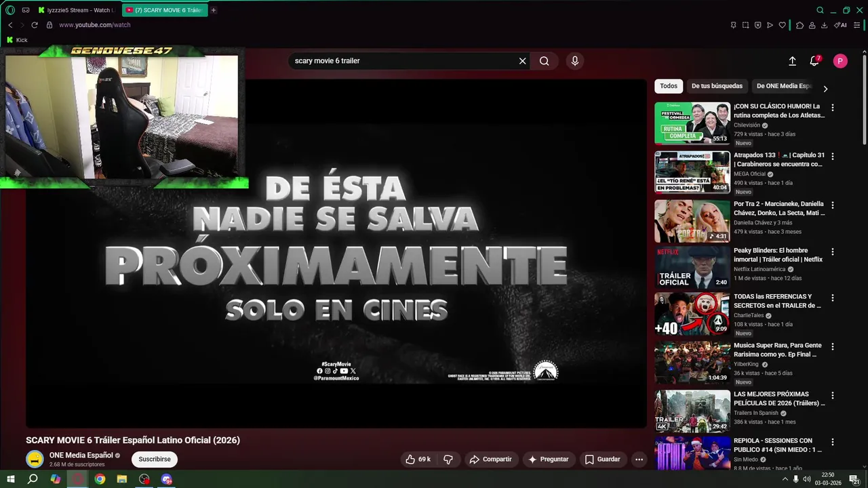Viewport: 868px width, 488px height.
Task: Open the extensions cube icon
Action: (x=800, y=25)
